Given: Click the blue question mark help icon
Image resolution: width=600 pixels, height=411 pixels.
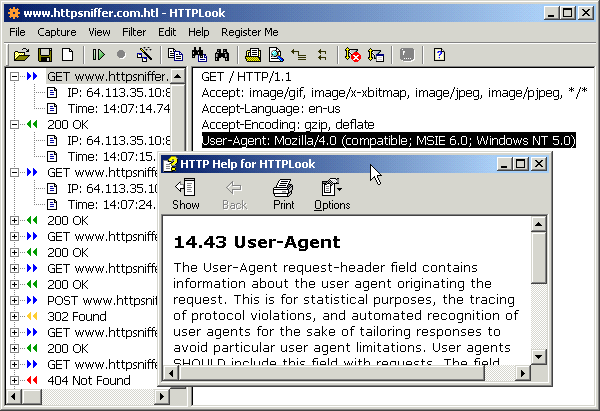Looking at the screenshot, I should (439, 55).
